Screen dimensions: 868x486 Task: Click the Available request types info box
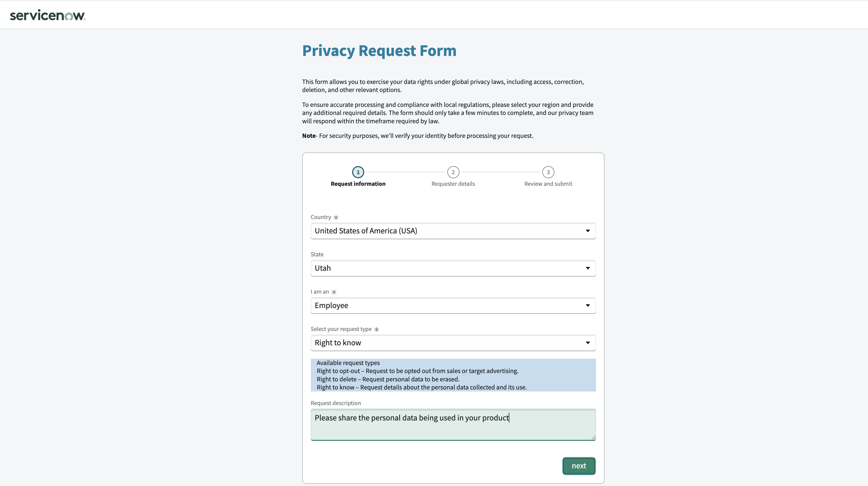point(453,375)
